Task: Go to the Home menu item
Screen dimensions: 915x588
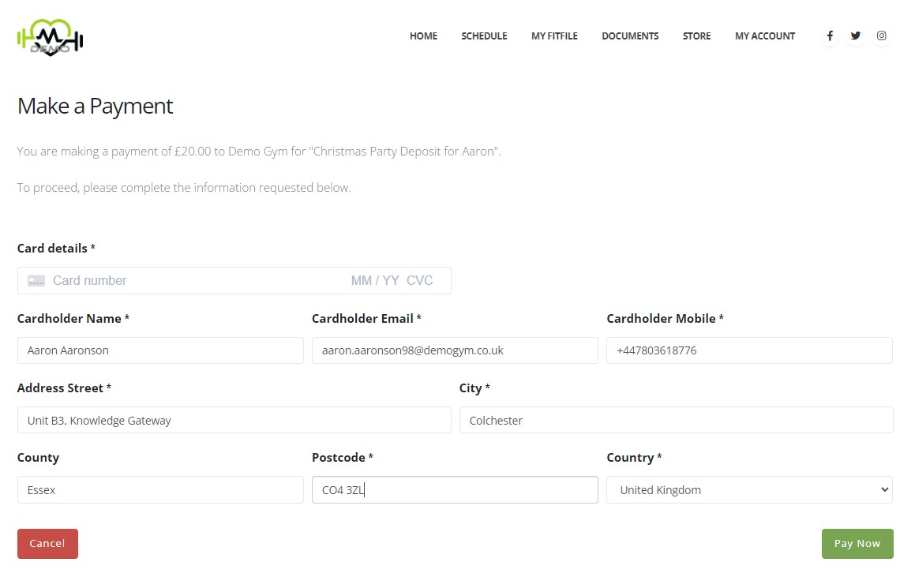Action: 423,36
